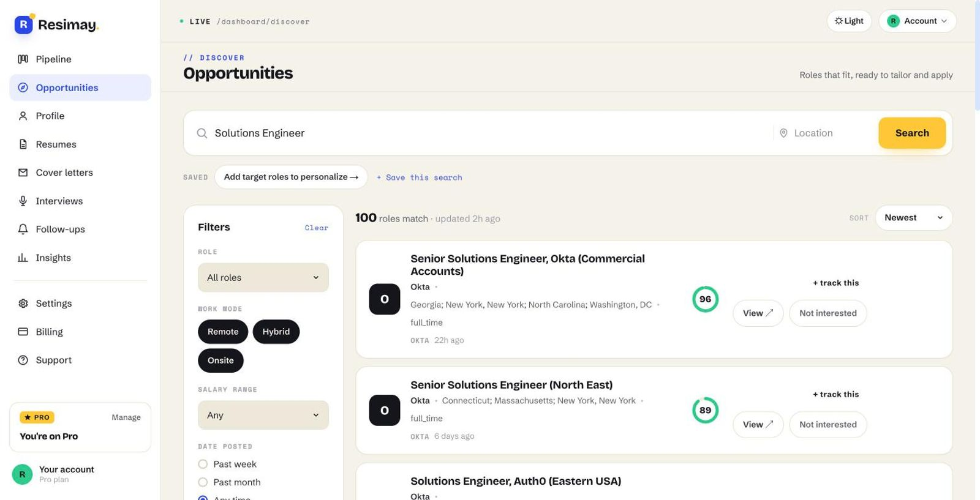Screen dimensions: 980x500
Task: Click the Opportunities compass icon
Action: click(23, 88)
